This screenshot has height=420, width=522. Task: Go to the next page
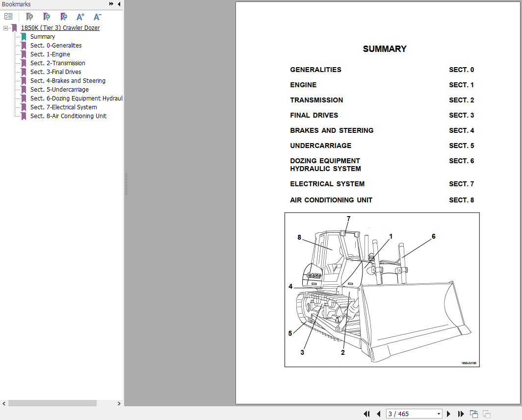[x=448, y=414]
